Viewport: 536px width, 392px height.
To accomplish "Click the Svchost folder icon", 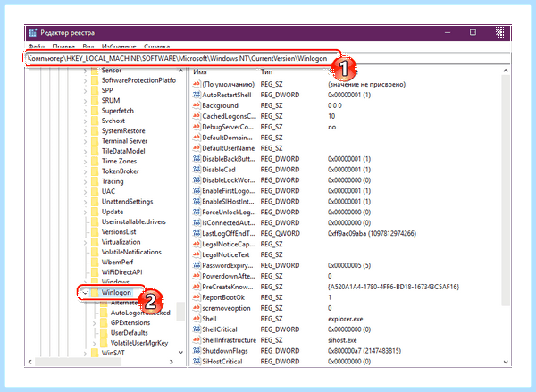I will pyautogui.click(x=95, y=121).
